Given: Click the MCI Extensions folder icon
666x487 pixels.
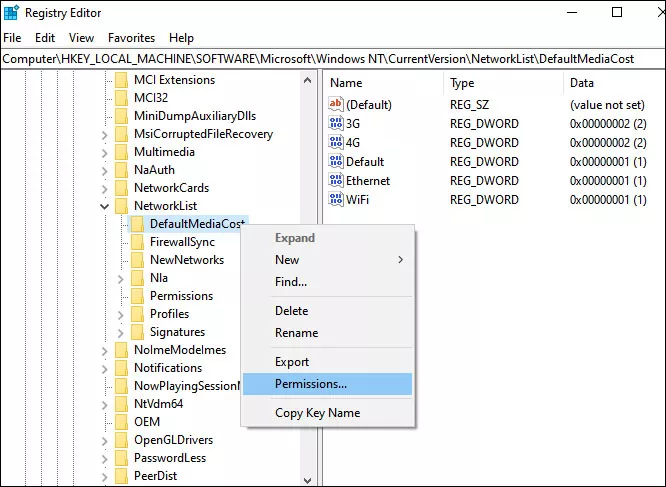Looking at the screenshot, I should (121, 80).
